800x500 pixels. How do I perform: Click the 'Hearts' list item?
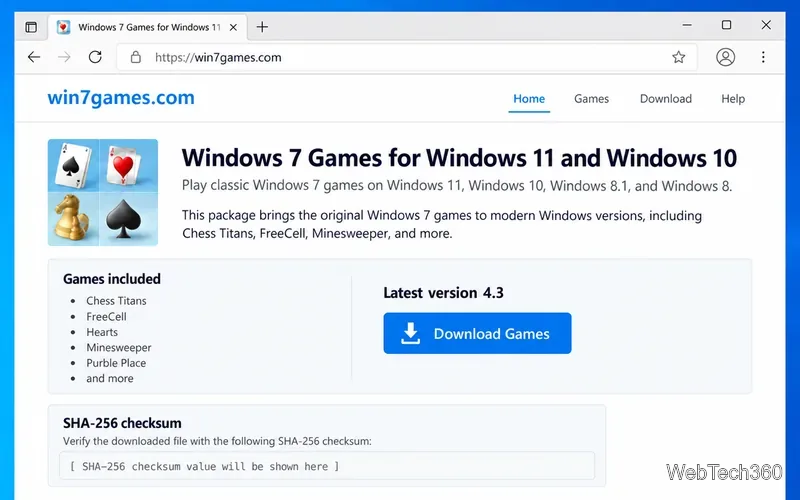click(x=102, y=332)
